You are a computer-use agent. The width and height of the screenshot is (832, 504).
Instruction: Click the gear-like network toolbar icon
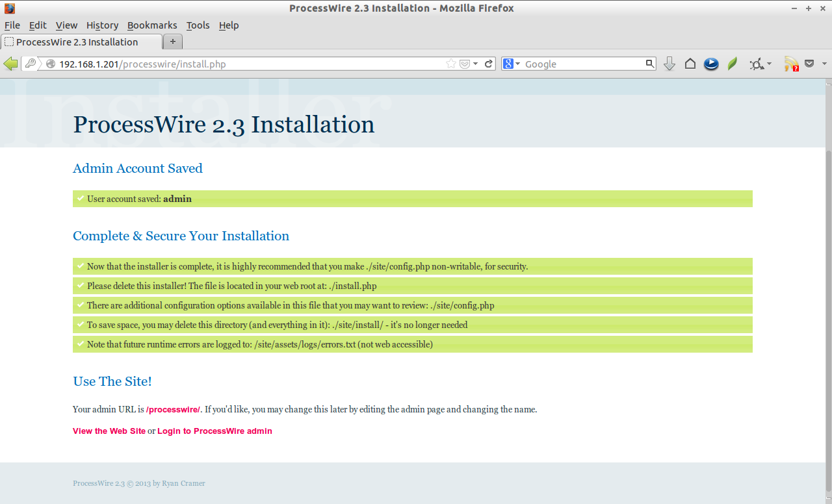[756, 64]
